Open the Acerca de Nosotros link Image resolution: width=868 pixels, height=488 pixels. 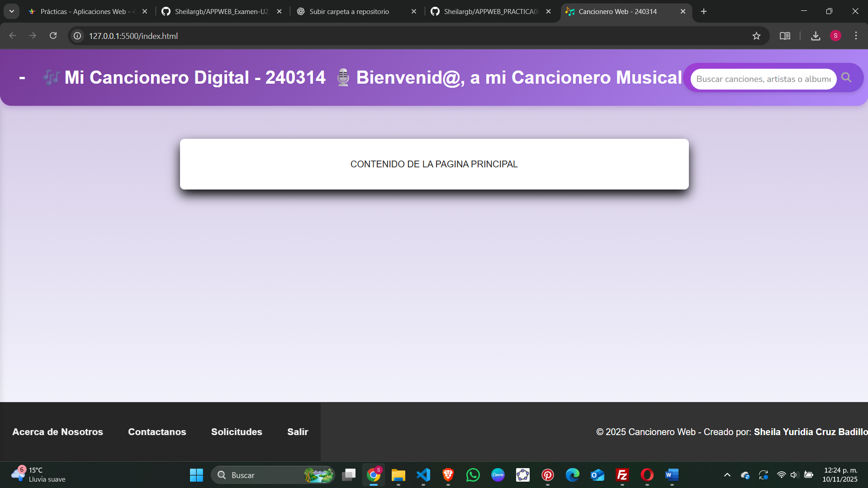coord(57,432)
